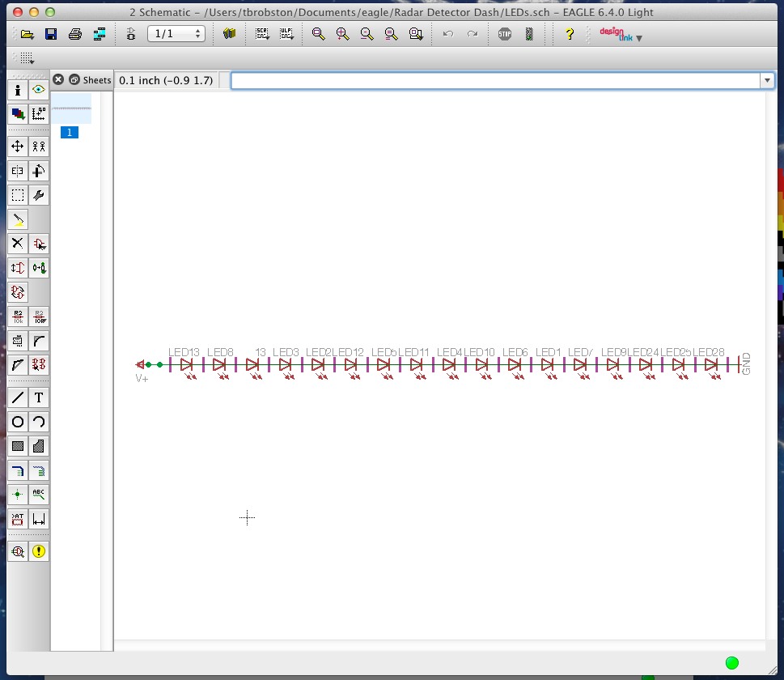Zoom in on the schematic
Image resolution: width=784 pixels, height=680 pixels.
tap(342, 34)
